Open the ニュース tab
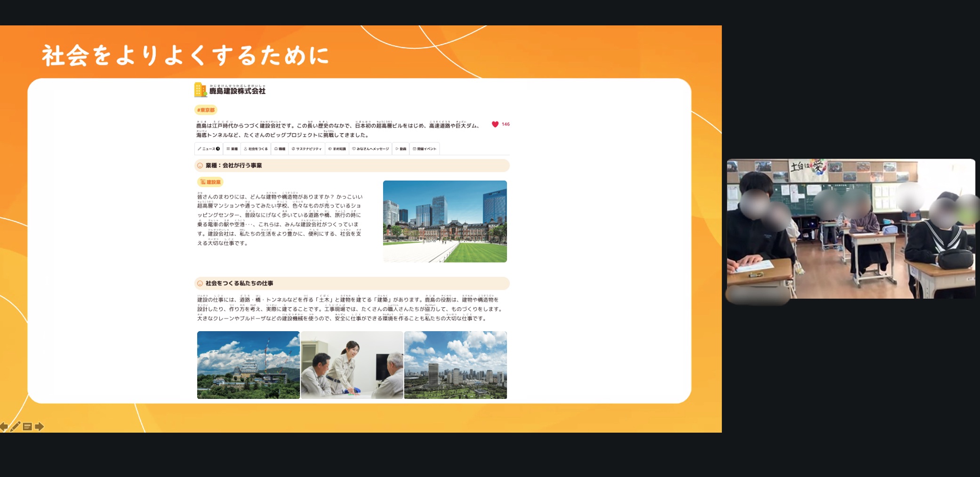 [209, 149]
